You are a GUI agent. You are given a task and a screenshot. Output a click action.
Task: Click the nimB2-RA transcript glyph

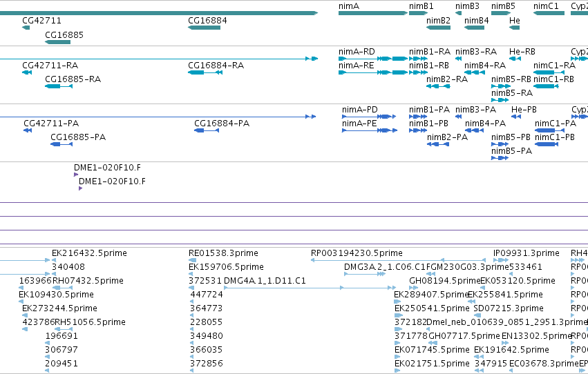(x=438, y=86)
